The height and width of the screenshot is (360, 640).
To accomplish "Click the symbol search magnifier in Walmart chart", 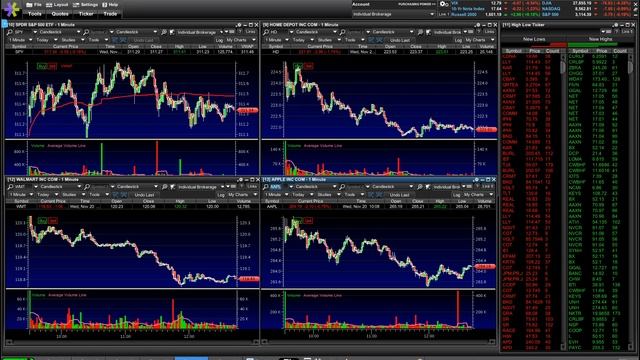I will [x=10, y=187].
